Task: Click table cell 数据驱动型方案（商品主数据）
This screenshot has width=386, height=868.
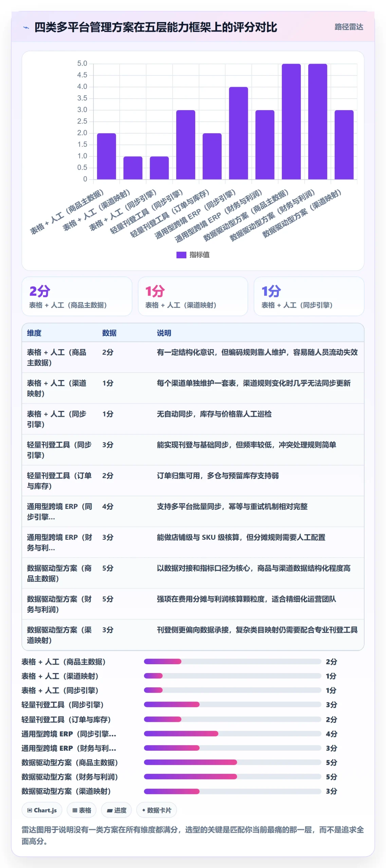Action: (59, 573)
